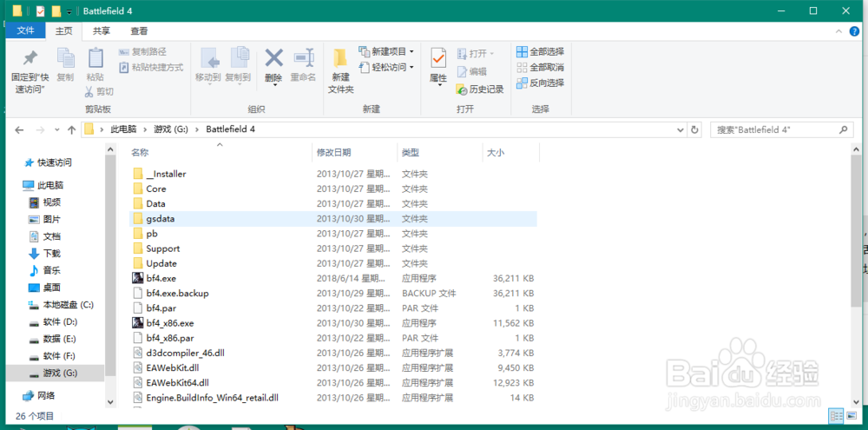The image size is (868, 430).
Task: Select Pictures (图片) in sidebar
Action: 45,220
